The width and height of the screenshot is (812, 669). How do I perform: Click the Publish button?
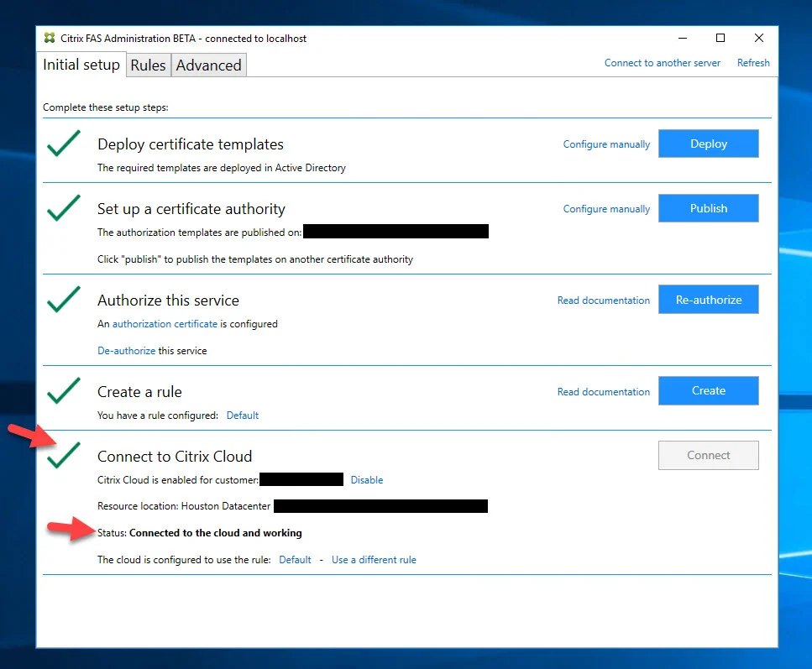pos(709,208)
